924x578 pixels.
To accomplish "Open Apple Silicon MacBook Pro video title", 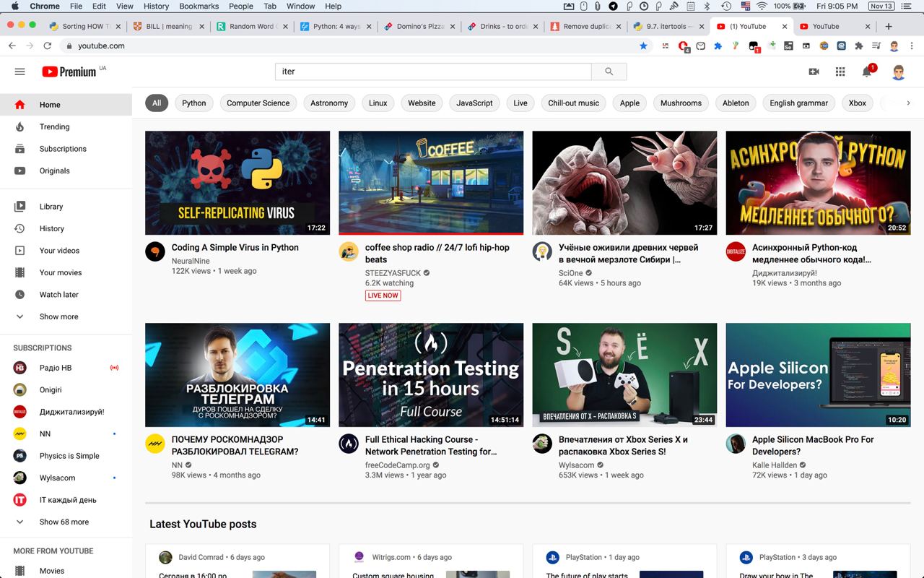I will coord(813,446).
